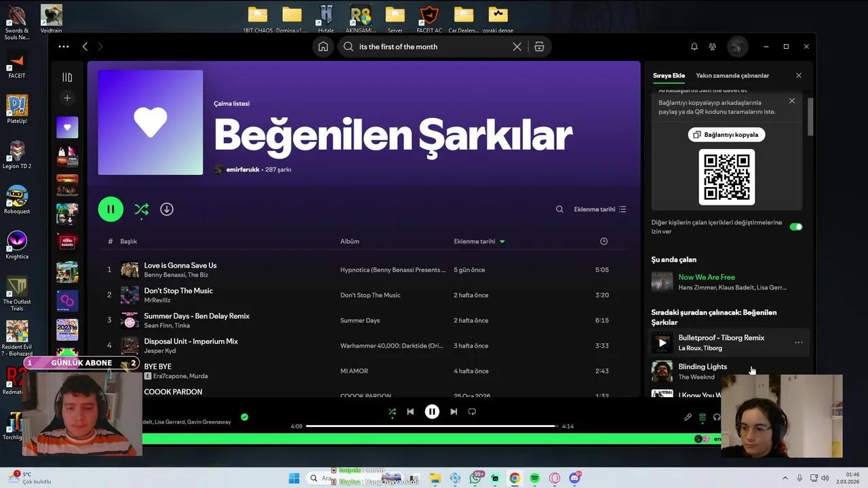Click the Jam QR code image
Viewport: 868px width, 488px height.
(x=726, y=177)
